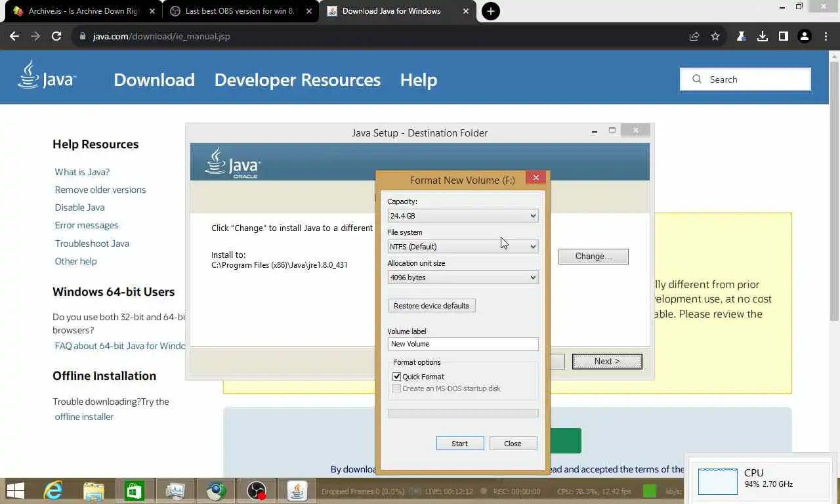Viewport: 840px width, 504px height.
Task: Open File Explorer from the taskbar
Action: point(94,491)
